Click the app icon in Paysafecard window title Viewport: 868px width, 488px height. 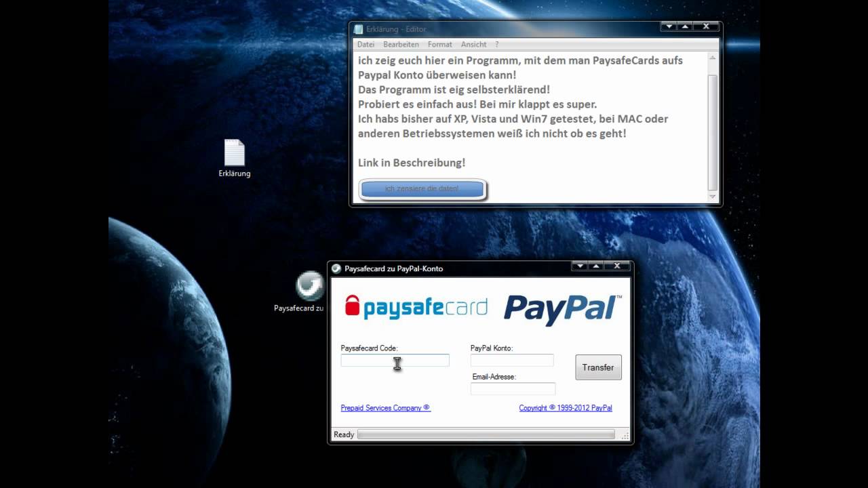[336, 268]
